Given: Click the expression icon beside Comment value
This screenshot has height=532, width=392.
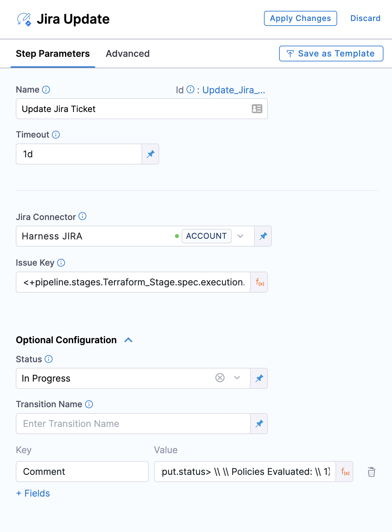Looking at the screenshot, I should [x=345, y=472].
